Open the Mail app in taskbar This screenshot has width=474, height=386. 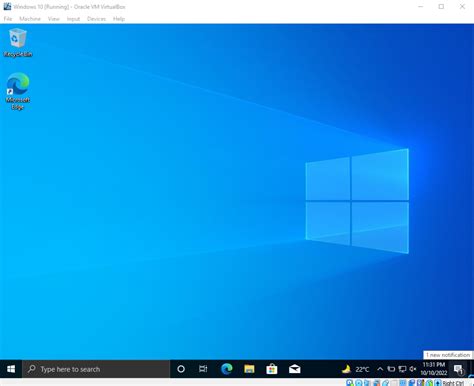pos(294,369)
